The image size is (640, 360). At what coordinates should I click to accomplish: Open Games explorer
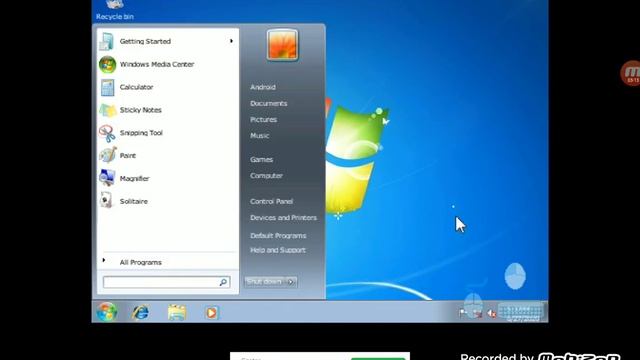(262, 160)
